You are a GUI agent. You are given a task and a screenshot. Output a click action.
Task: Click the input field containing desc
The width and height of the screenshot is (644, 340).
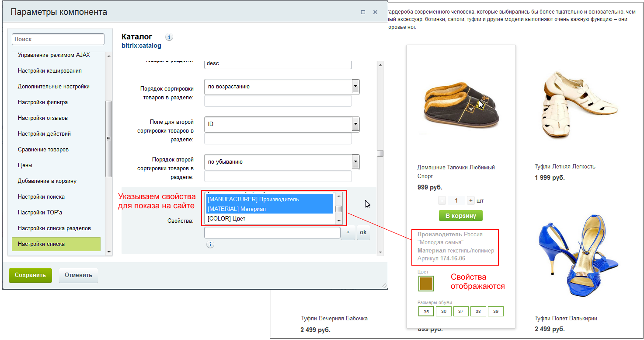(x=278, y=63)
